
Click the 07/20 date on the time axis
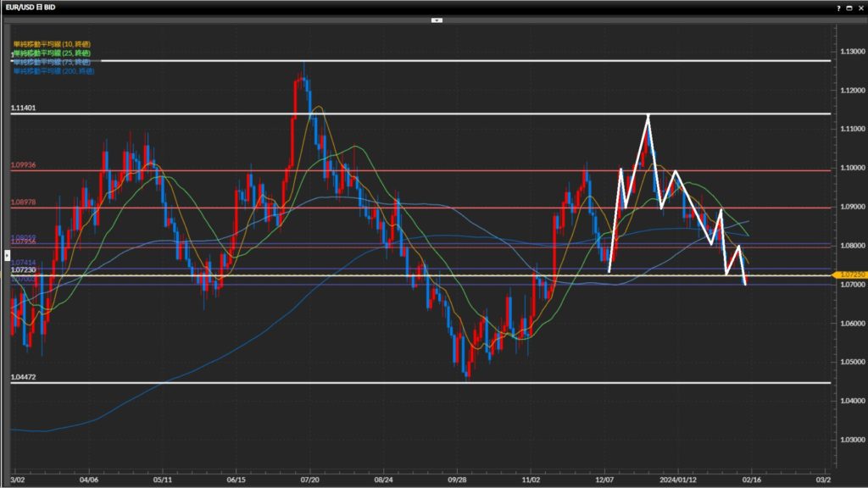(310, 478)
